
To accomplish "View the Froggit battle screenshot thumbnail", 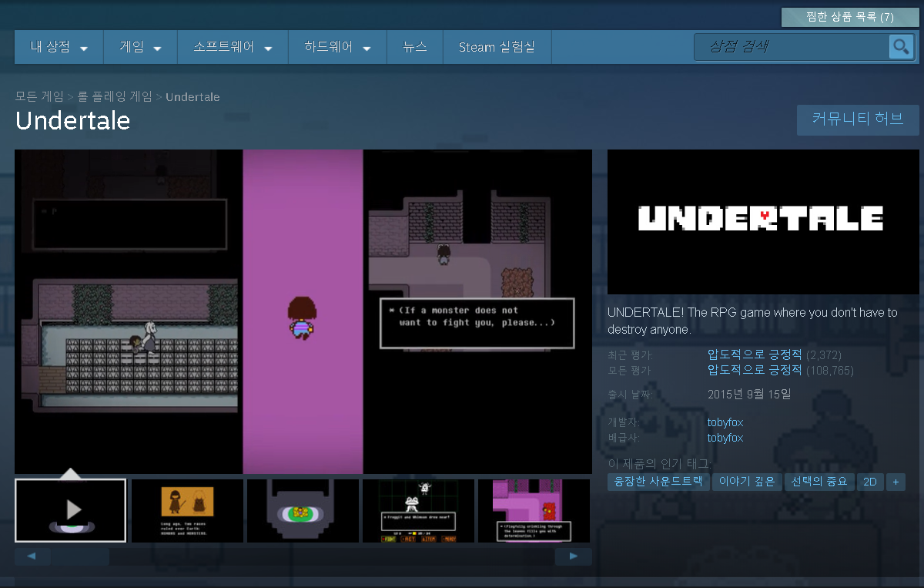I will (418, 511).
